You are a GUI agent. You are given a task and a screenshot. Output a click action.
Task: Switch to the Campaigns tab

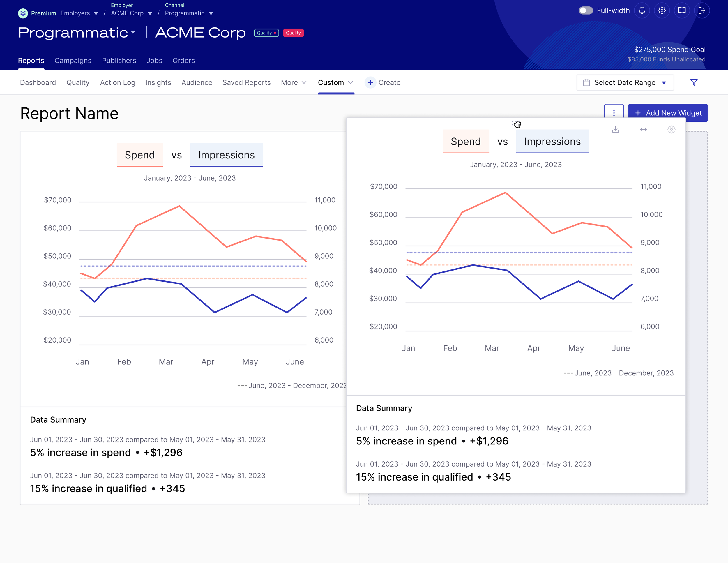[73, 60]
